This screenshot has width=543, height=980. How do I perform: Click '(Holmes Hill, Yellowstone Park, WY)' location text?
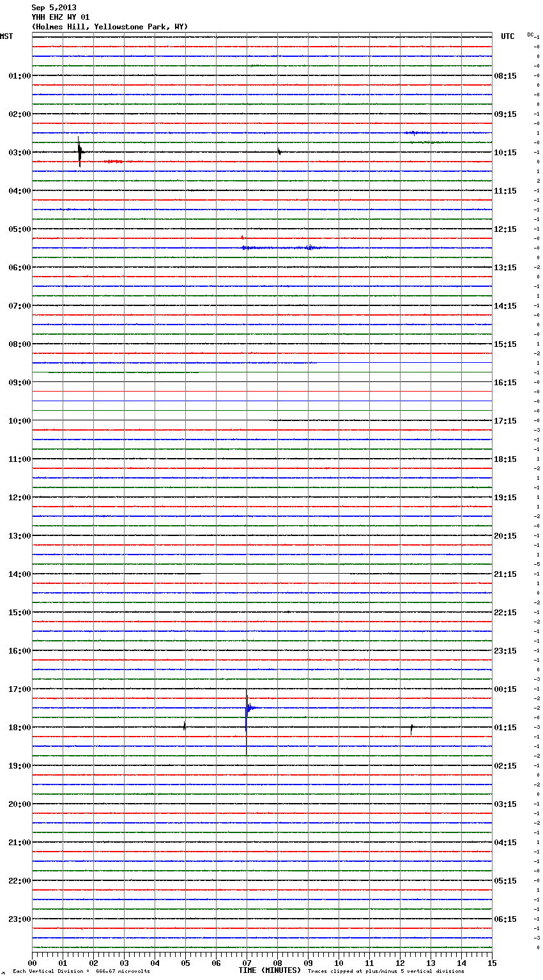coord(110,27)
